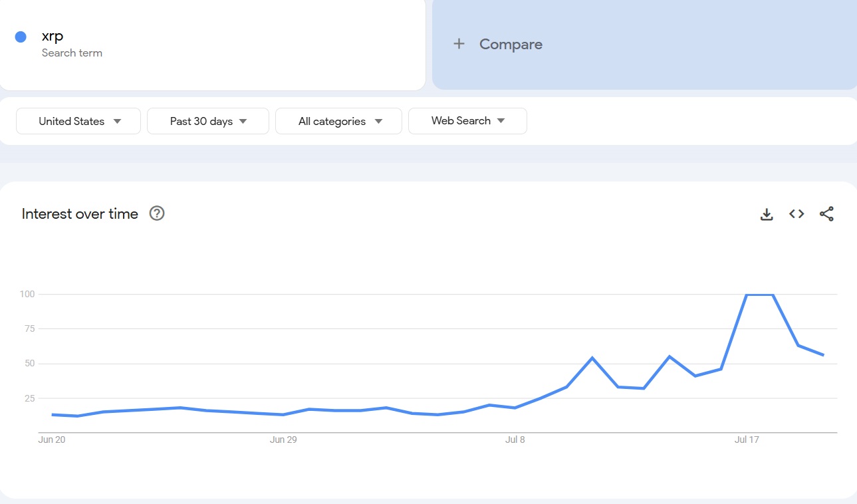Add a comparison term via Compare
This screenshot has width=857, height=504.
point(644,44)
